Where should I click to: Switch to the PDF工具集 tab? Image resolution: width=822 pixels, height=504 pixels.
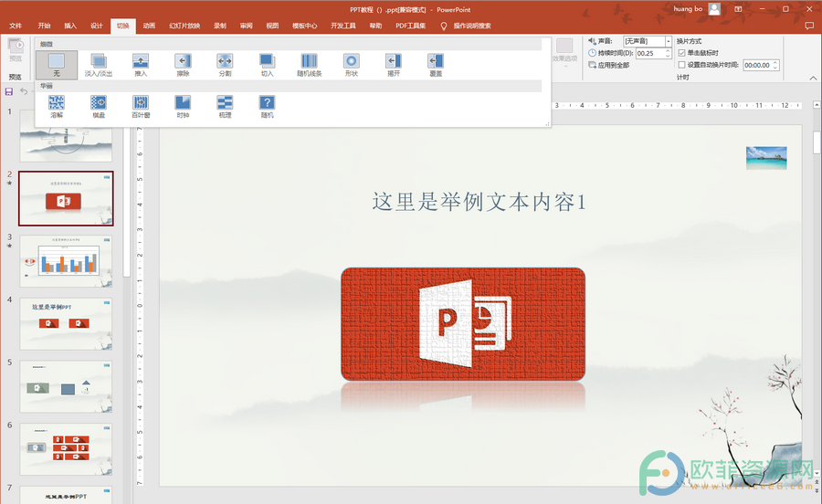click(x=410, y=26)
